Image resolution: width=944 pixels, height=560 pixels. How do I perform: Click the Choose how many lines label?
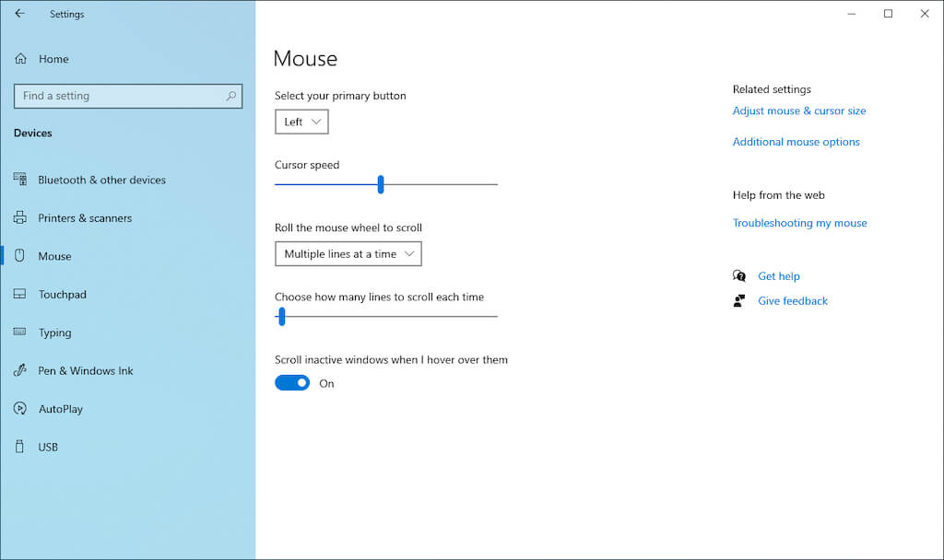(379, 297)
